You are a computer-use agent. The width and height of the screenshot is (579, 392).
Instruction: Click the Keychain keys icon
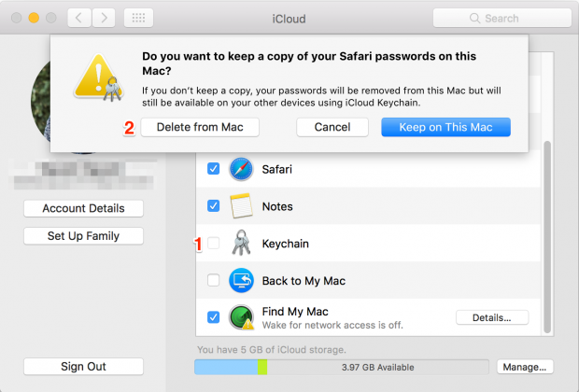tap(242, 244)
